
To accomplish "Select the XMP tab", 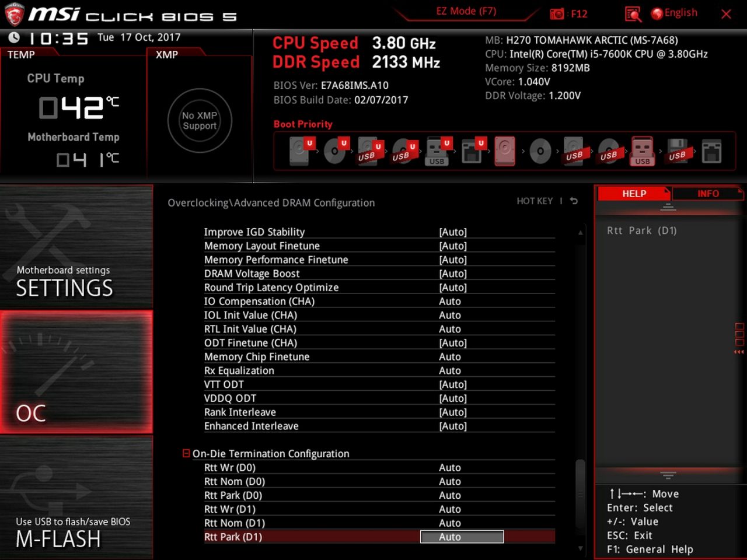I will 167,55.
